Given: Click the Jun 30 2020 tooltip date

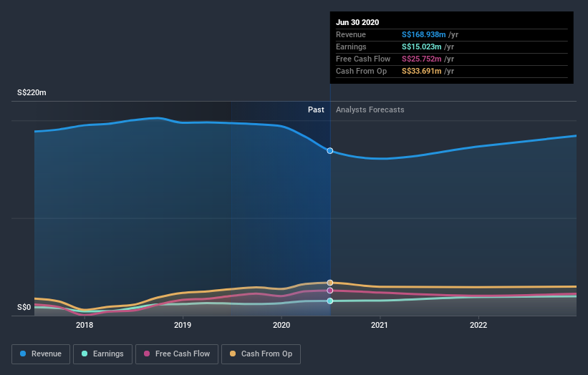Looking at the screenshot, I should pos(357,22).
